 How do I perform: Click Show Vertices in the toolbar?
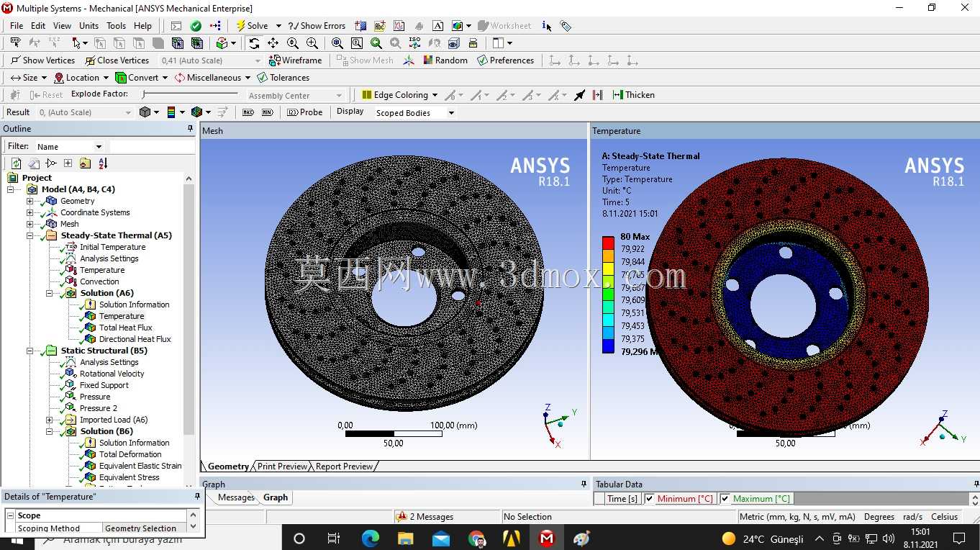point(42,60)
